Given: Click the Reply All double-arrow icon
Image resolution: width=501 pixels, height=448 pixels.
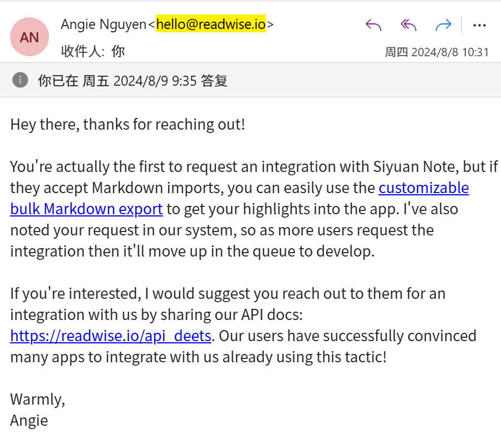Looking at the screenshot, I should point(409,25).
